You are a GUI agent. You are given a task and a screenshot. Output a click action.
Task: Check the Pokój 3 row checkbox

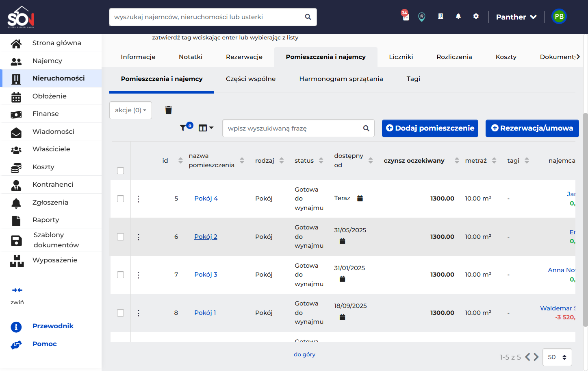point(121,275)
